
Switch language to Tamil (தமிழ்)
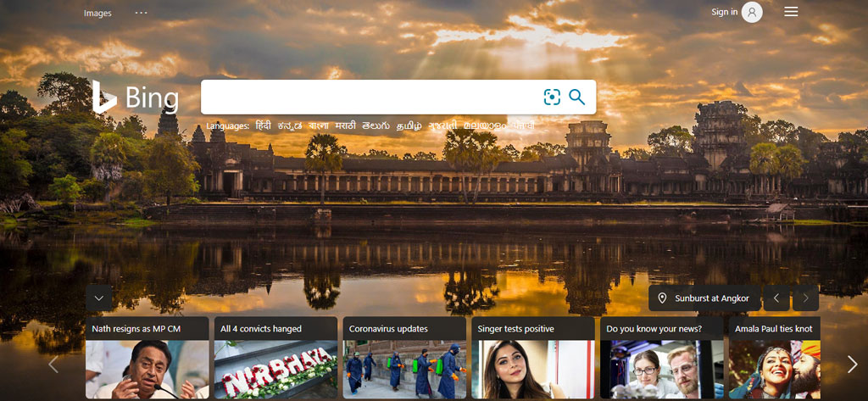(409, 125)
